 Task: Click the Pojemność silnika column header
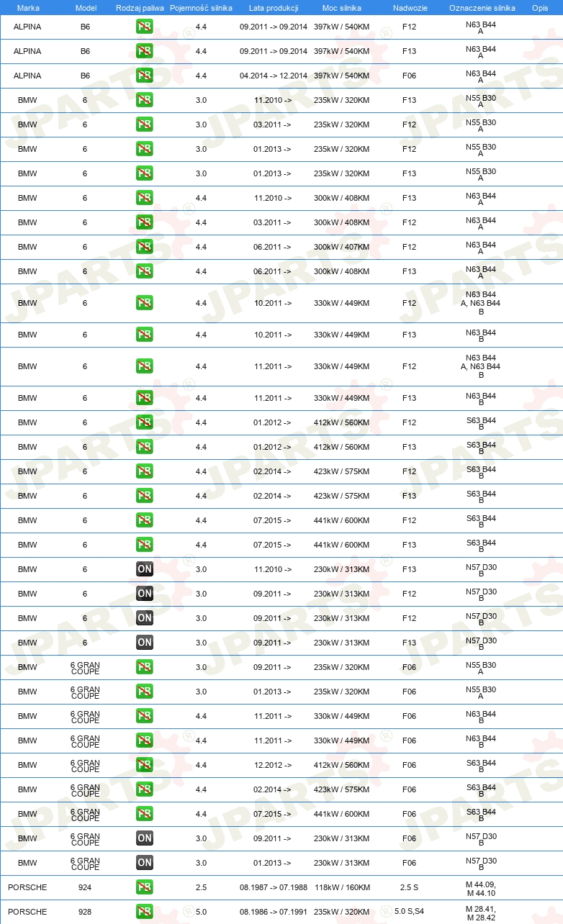(x=201, y=8)
